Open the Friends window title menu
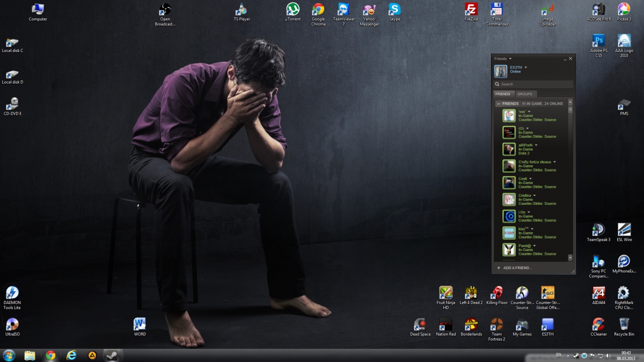 point(503,58)
